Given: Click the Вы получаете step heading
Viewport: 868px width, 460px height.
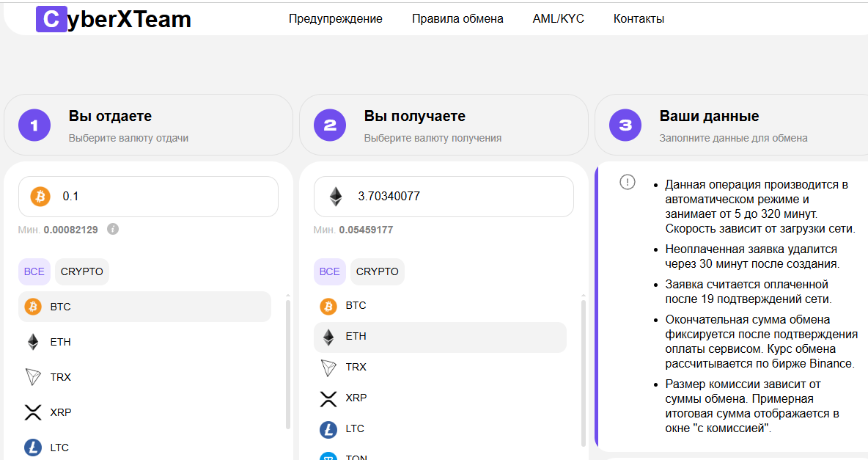Looking at the screenshot, I should click(415, 117).
